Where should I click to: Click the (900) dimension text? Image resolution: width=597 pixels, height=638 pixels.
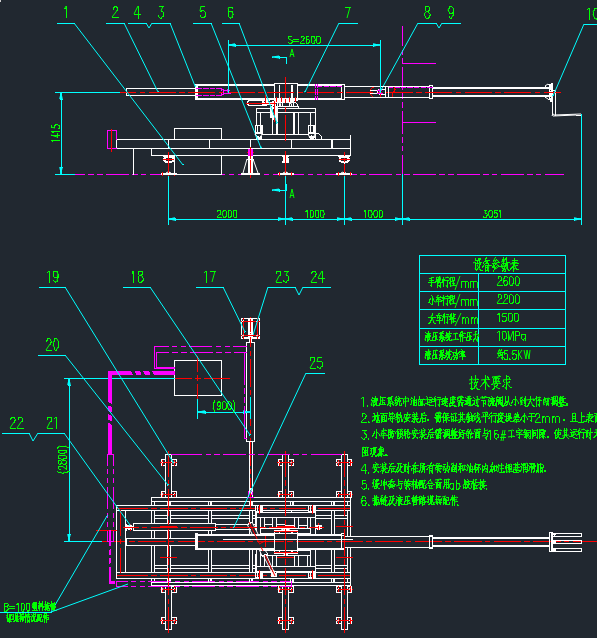pyautogui.click(x=224, y=406)
